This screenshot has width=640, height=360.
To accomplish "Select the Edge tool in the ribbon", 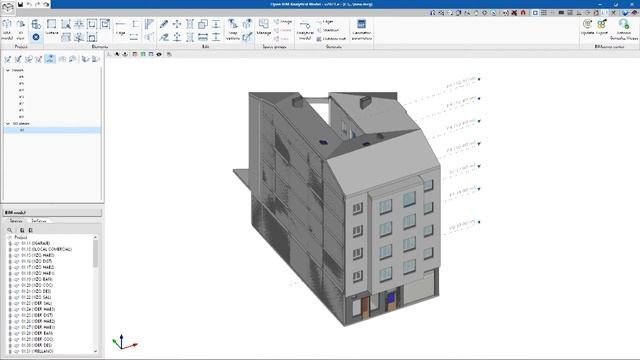I will 120,27.
